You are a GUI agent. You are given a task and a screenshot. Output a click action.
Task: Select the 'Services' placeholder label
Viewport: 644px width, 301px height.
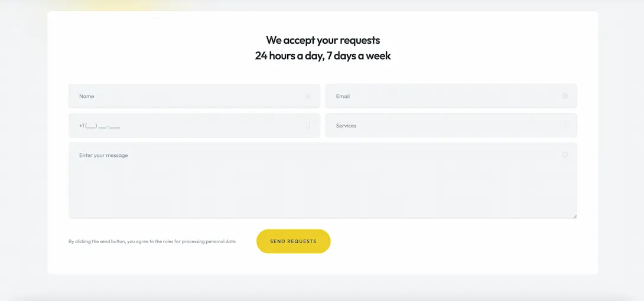tap(346, 126)
